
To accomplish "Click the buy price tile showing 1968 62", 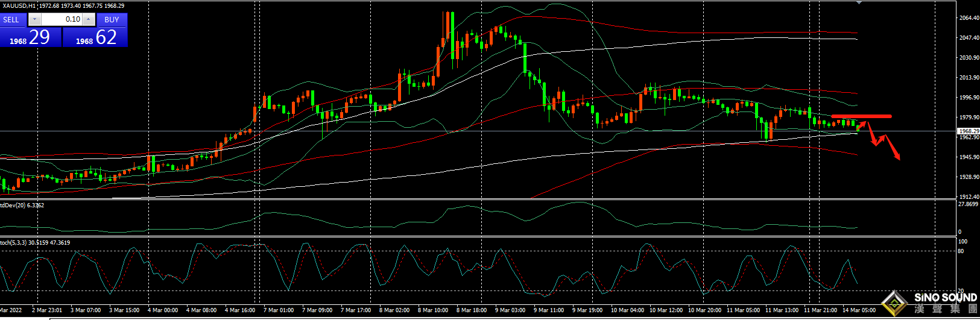I will (95, 37).
